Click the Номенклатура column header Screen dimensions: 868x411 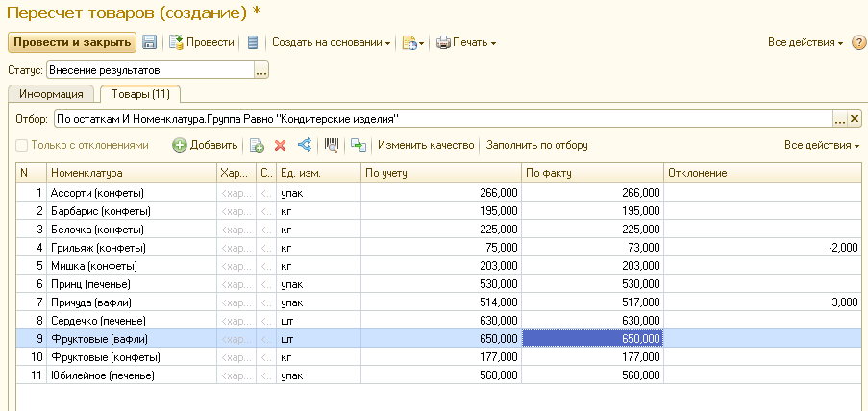(x=131, y=173)
